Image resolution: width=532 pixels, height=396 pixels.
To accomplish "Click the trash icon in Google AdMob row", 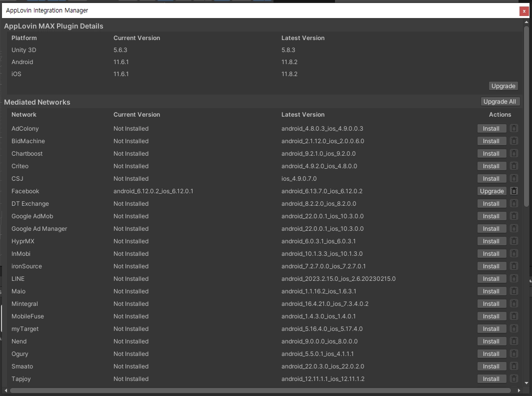I will tap(513, 216).
